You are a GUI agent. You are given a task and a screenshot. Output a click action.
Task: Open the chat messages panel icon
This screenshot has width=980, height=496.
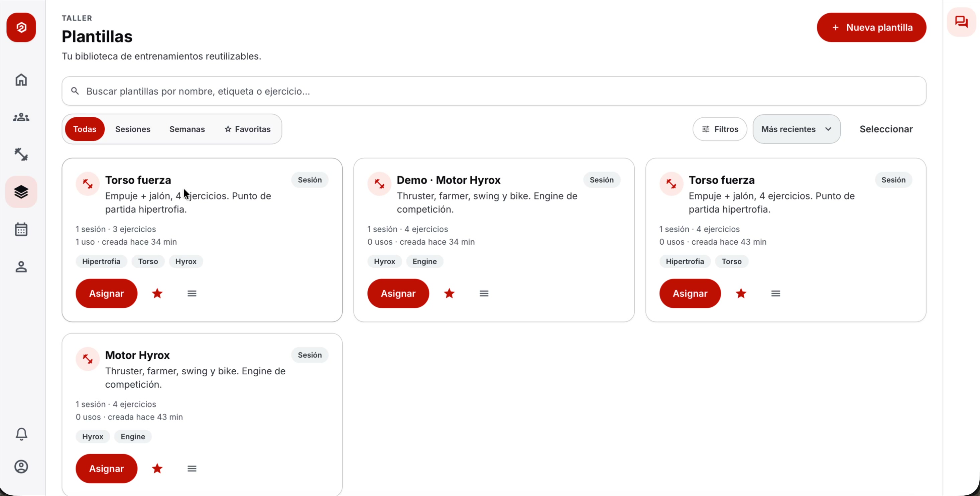pyautogui.click(x=961, y=22)
